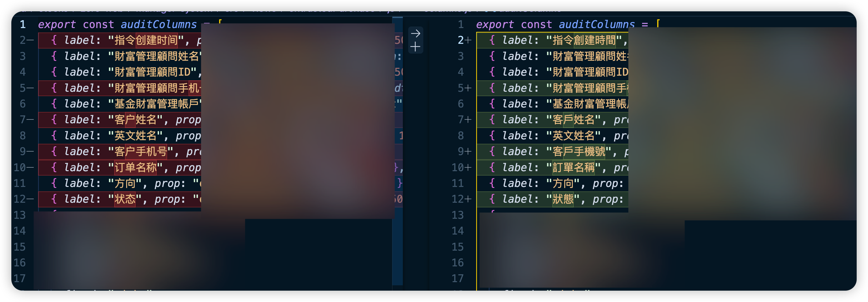Screen dimensions: 868x302
Task: Click the revert change arrow icon
Action: point(415,33)
